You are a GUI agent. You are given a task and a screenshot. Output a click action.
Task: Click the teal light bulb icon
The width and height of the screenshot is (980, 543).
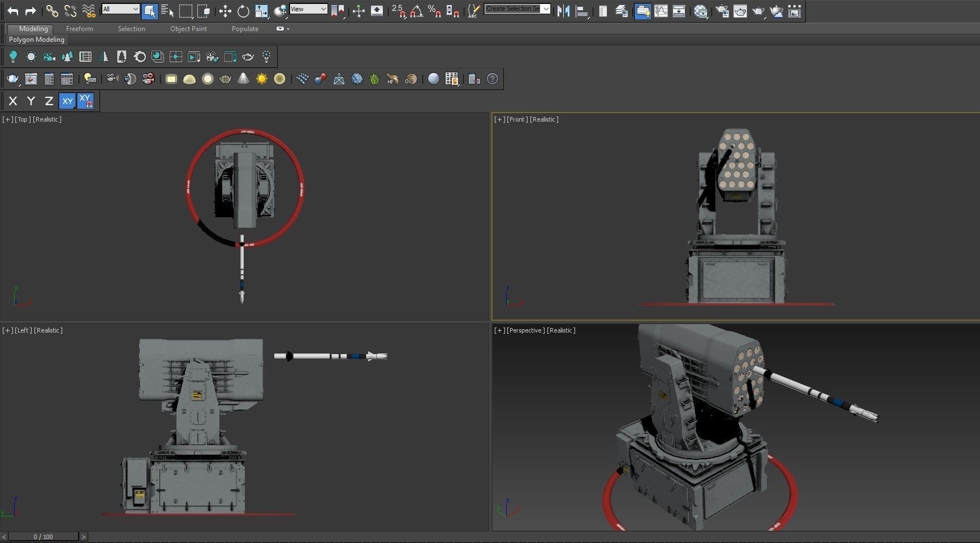click(13, 57)
